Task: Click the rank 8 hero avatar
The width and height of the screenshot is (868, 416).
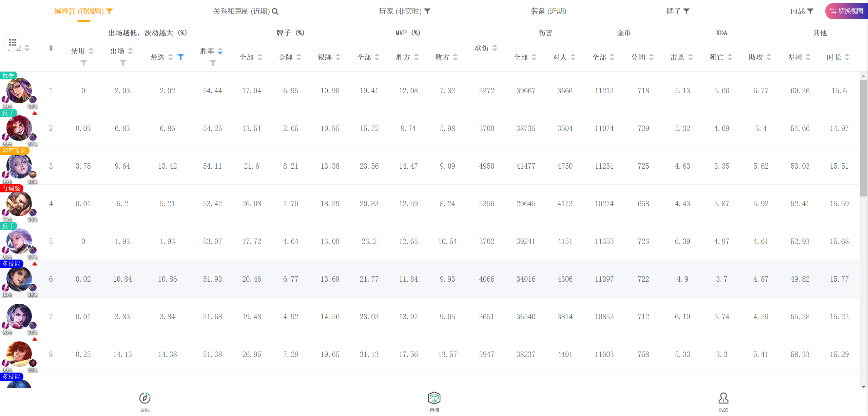Action: [x=19, y=354]
